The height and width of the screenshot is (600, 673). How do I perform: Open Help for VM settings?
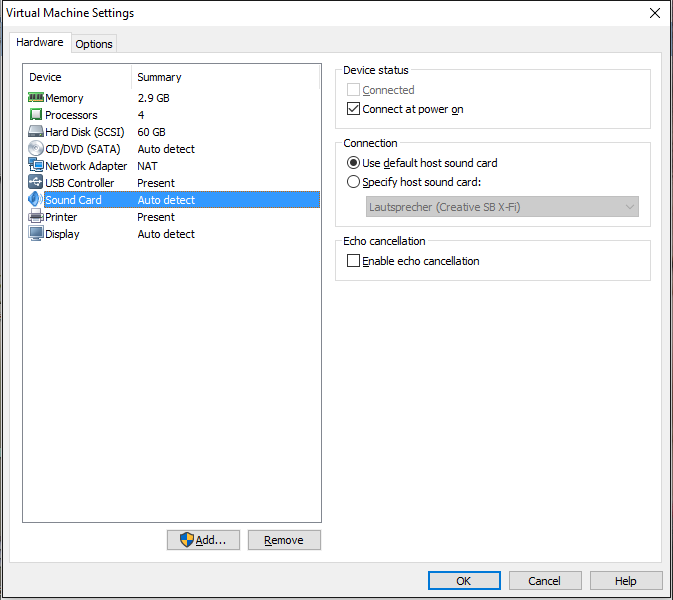(626, 581)
